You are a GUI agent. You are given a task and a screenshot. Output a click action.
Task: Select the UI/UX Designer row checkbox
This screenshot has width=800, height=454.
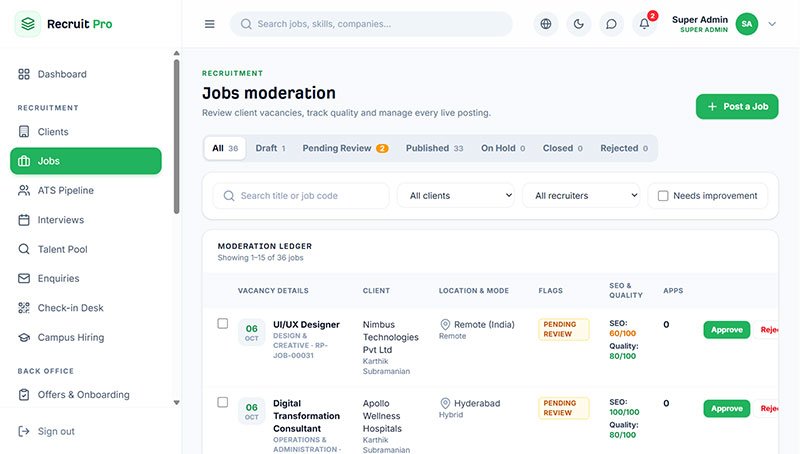click(222, 323)
